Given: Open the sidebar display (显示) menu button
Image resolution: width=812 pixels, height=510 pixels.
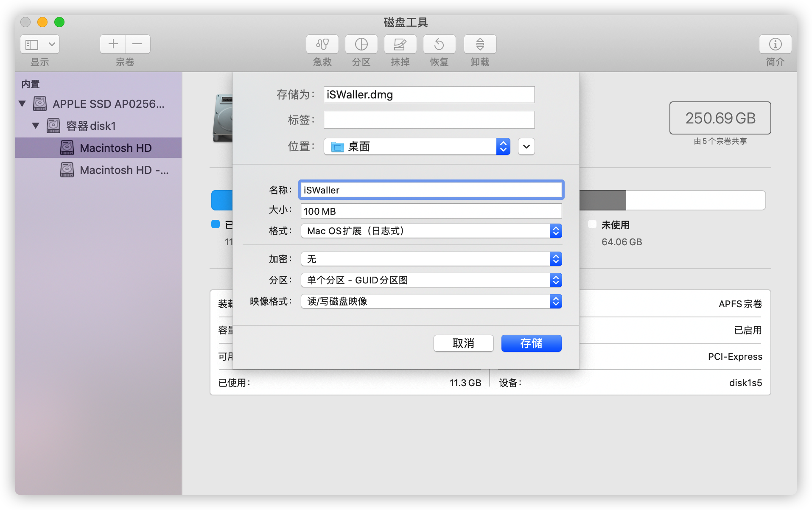Looking at the screenshot, I should 40,44.
